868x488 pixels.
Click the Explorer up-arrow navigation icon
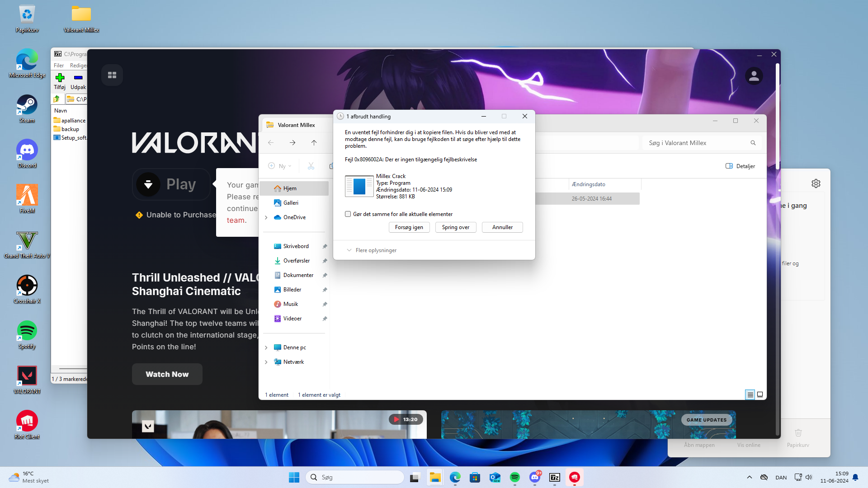pos(314,143)
